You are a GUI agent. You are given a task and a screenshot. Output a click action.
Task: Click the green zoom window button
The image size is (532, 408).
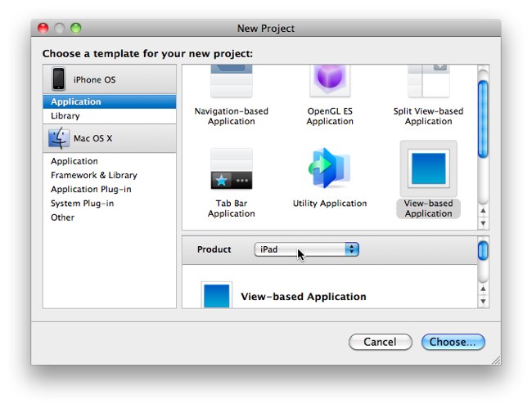[75, 28]
